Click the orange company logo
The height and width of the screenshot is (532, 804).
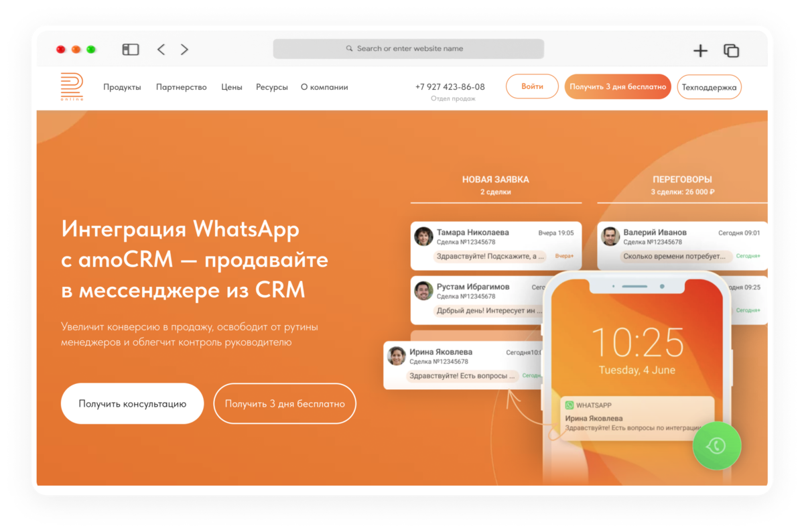72,87
